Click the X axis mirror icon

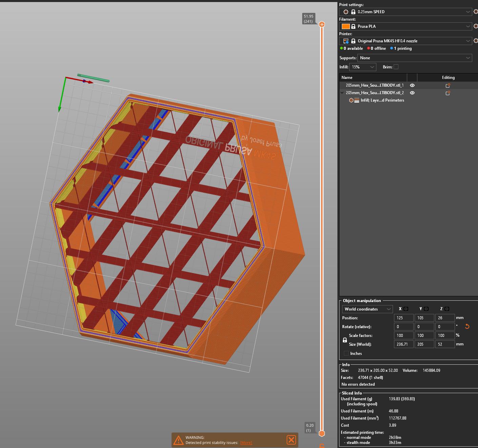pyautogui.click(x=406, y=309)
